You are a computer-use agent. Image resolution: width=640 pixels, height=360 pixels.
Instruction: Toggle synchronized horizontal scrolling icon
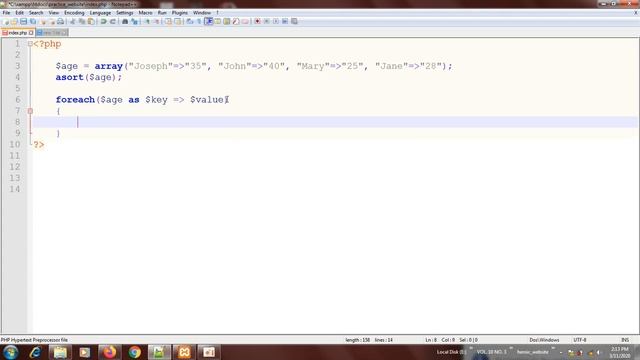[x=178, y=21]
